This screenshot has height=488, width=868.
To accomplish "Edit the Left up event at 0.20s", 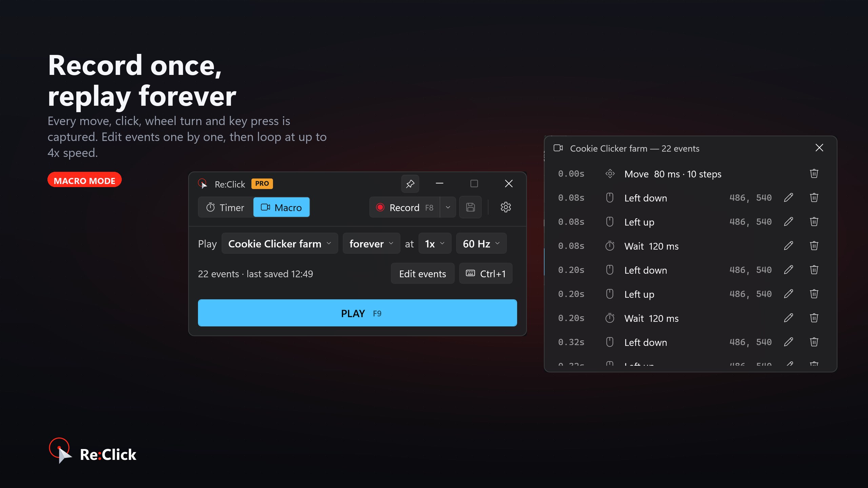I will [788, 294].
